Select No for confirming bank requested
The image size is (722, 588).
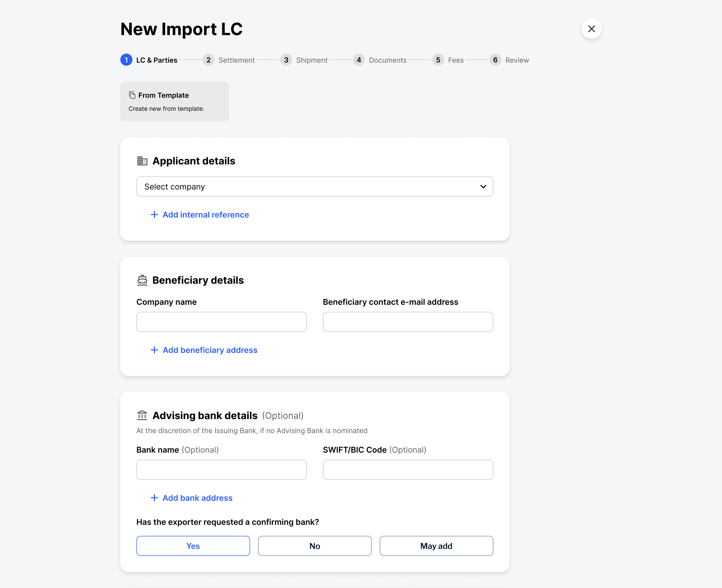pos(315,546)
